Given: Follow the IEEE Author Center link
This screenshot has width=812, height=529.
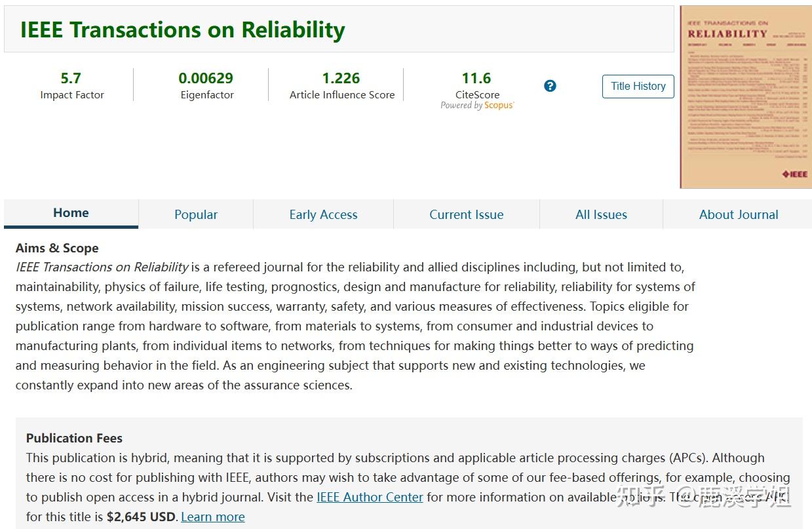Looking at the screenshot, I should [370, 497].
